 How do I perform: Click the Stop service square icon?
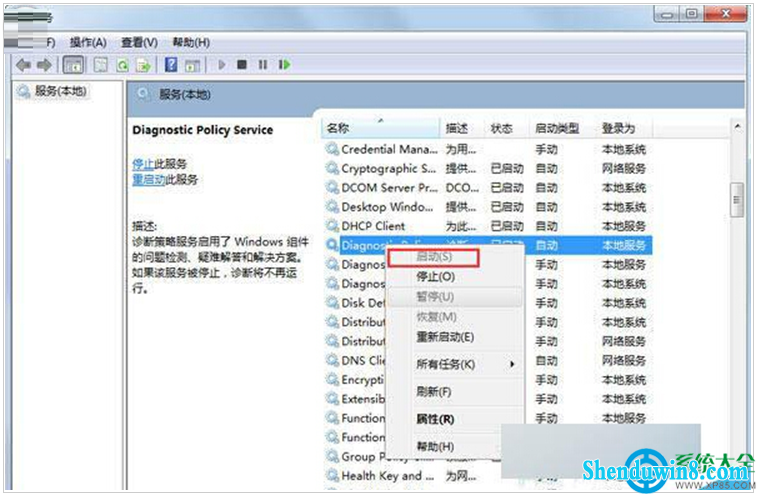pyautogui.click(x=242, y=64)
